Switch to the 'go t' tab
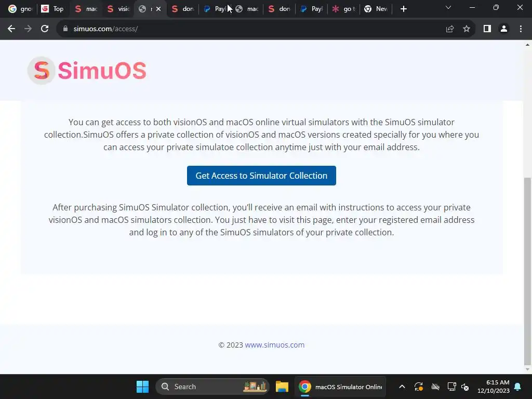The height and width of the screenshot is (399, 532). [x=343, y=9]
